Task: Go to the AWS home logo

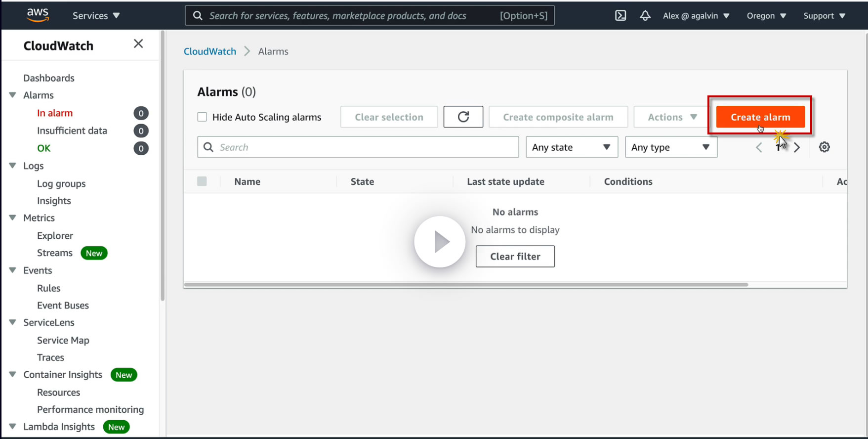Action: (x=38, y=15)
